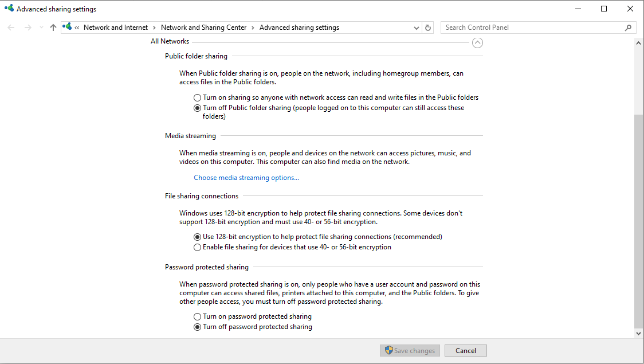The height and width of the screenshot is (364, 644).
Task: Click scrollbar down arrow
Action: click(x=638, y=334)
